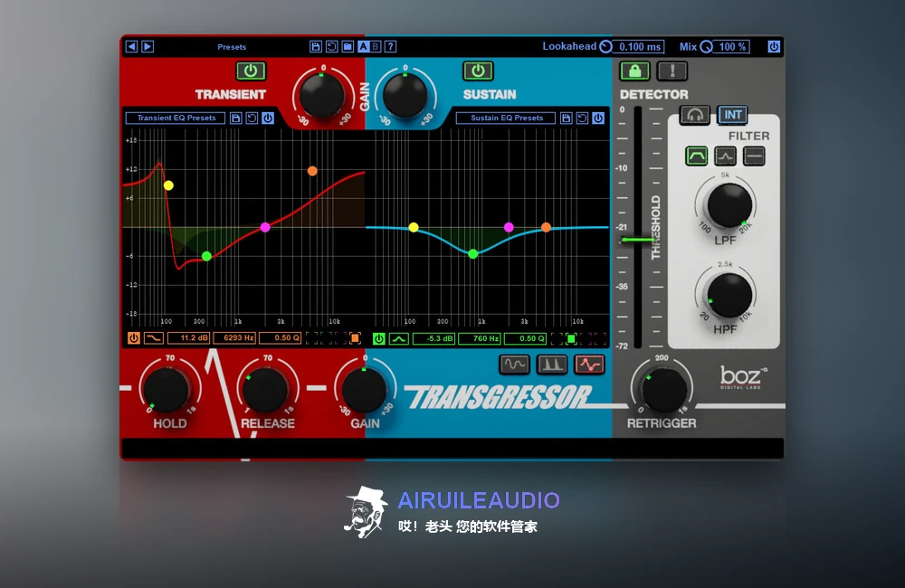Toggle the Detector lock button
905x588 pixels.
pyautogui.click(x=634, y=71)
